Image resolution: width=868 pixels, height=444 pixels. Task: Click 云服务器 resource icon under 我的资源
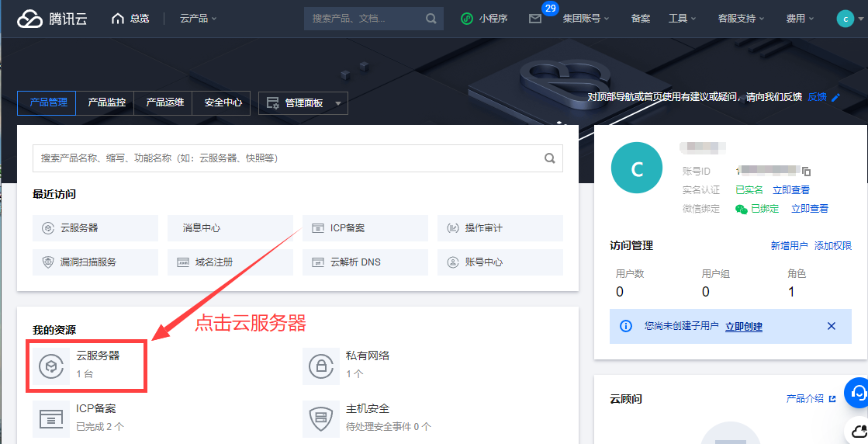(51, 366)
